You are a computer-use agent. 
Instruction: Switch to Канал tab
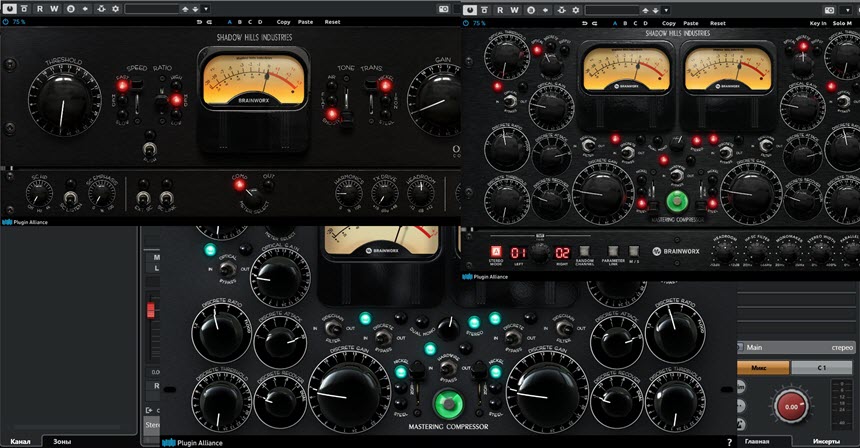point(21,441)
